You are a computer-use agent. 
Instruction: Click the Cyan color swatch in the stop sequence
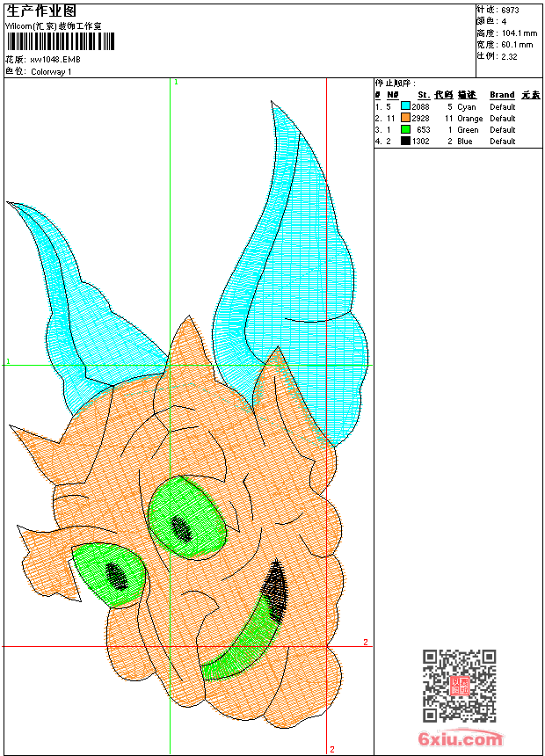coord(405,106)
